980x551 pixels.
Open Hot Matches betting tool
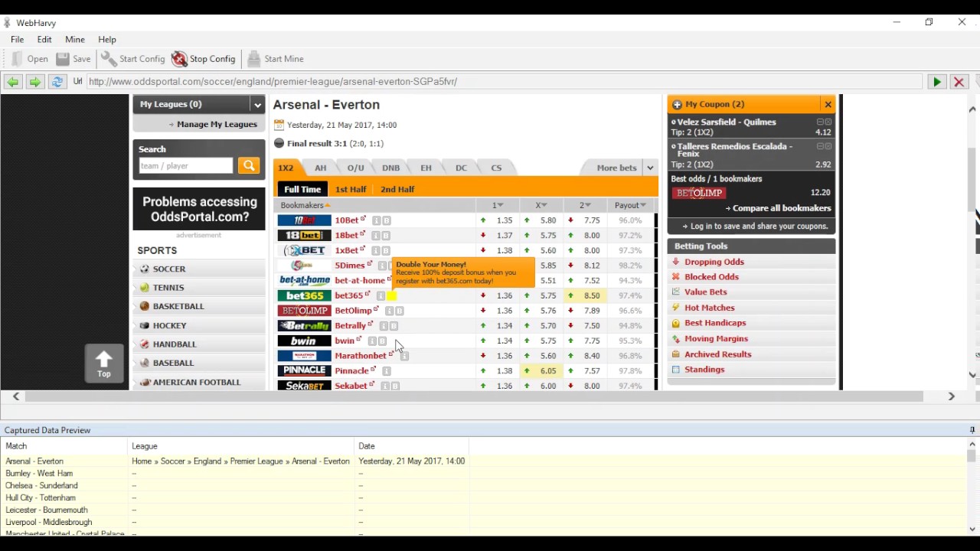point(710,308)
